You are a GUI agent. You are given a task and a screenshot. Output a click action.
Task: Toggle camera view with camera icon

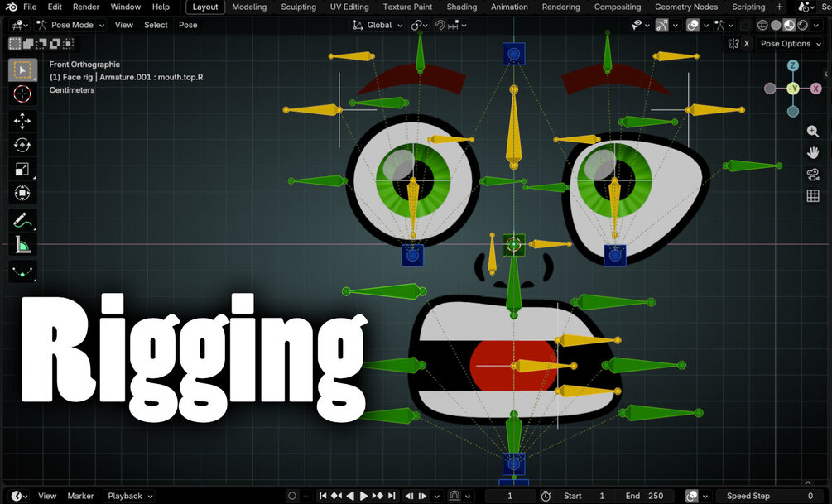pyautogui.click(x=812, y=174)
